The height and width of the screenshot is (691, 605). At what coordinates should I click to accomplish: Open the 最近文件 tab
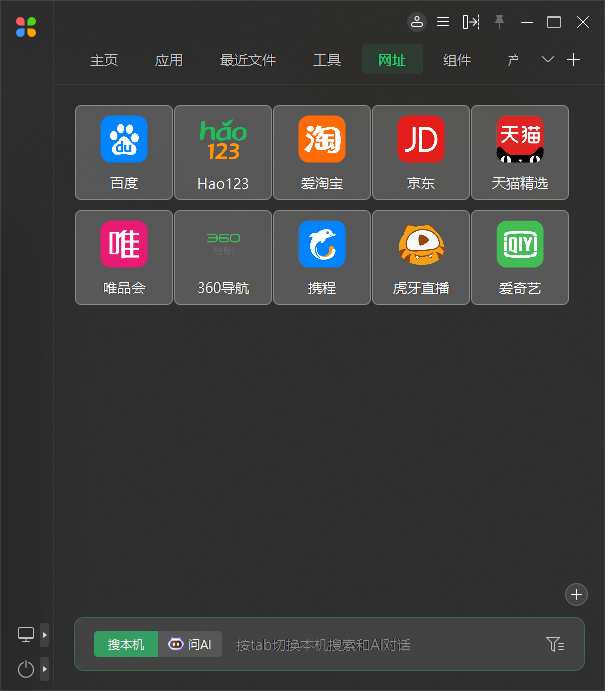[x=248, y=60]
